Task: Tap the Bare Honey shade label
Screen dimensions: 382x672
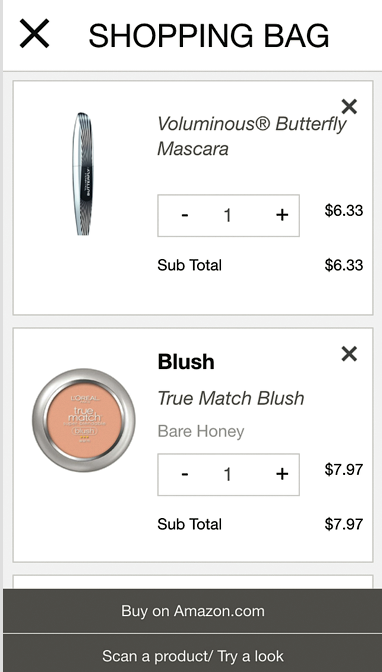Action: [x=201, y=431]
